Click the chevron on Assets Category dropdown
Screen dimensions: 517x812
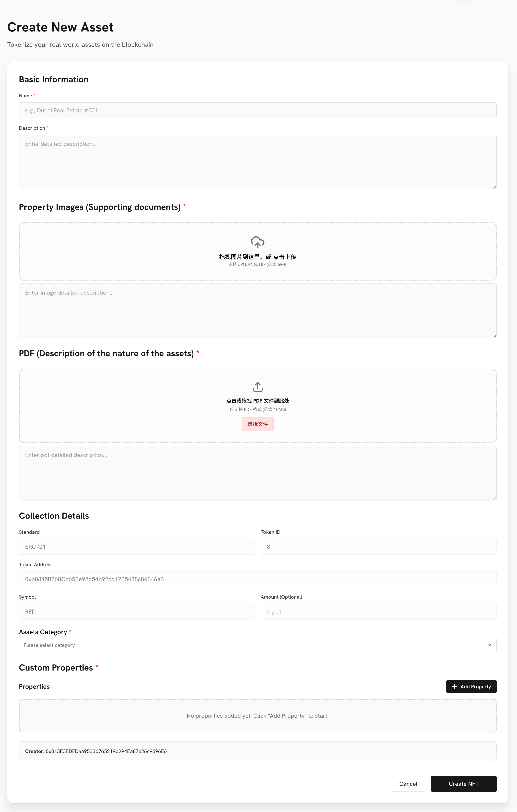coord(489,645)
